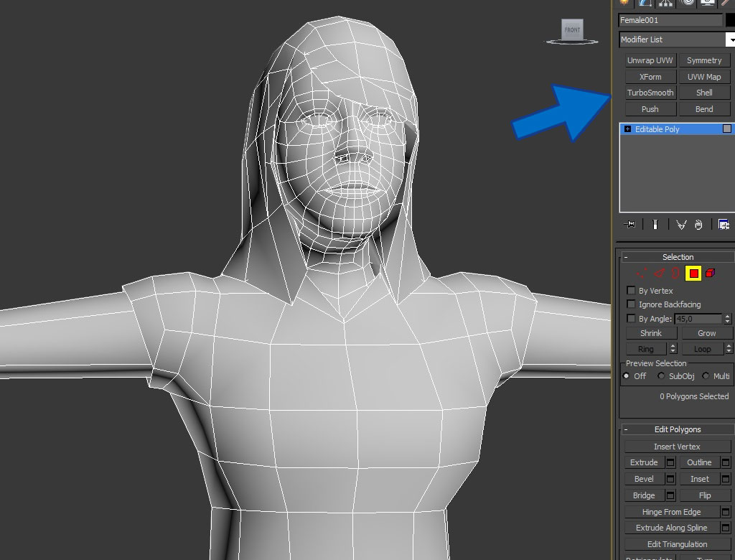Open the Hierarchy panel tab
Image resolution: width=735 pixels, height=560 pixels.
tap(665, 3)
